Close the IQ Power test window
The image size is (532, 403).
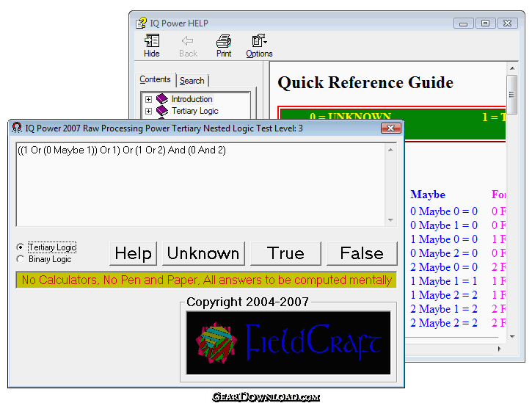[x=391, y=128]
